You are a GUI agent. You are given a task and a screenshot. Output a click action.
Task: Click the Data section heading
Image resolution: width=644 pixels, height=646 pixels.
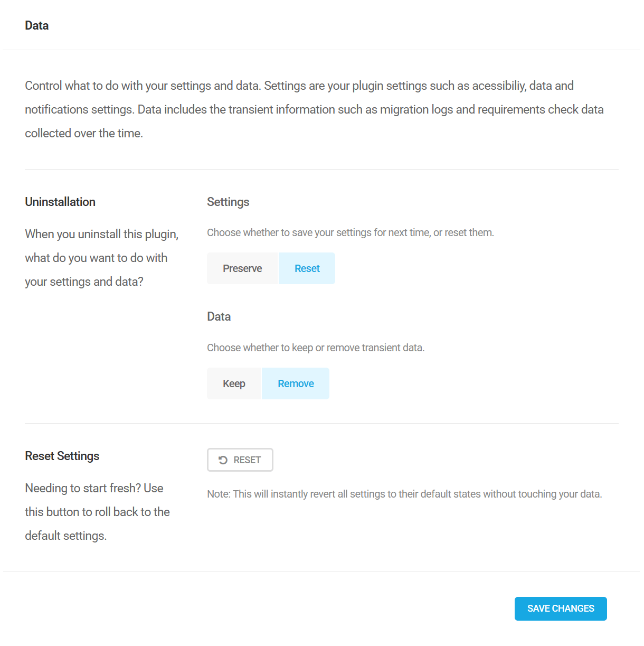point(36,25)
